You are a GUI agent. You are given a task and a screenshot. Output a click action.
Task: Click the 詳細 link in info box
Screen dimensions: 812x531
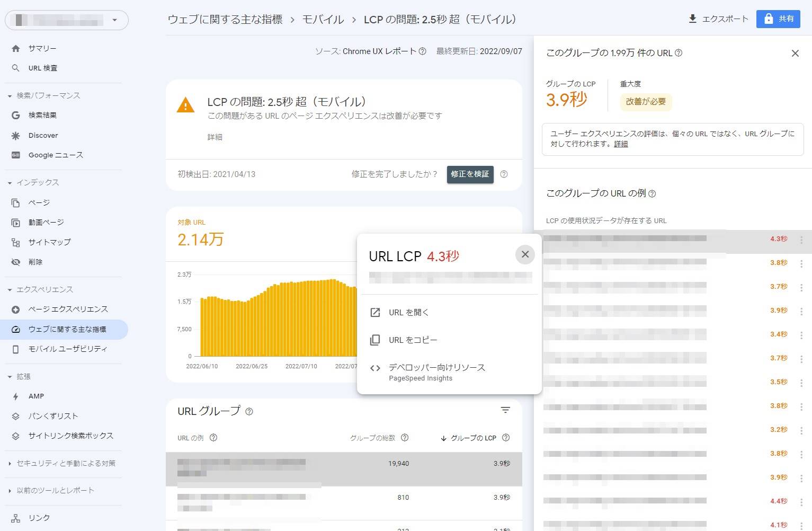(621, 144)
